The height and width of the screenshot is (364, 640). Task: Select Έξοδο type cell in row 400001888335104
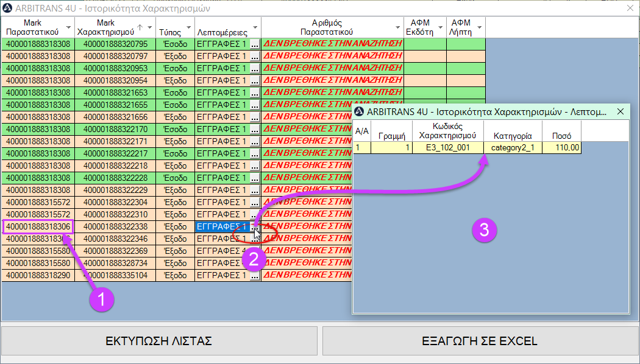tap(175, 276)
